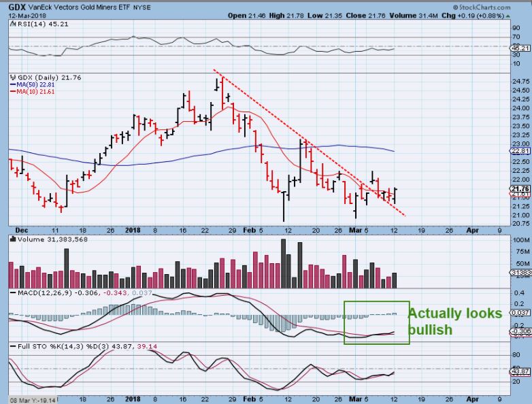Viewport: 532px width, 404px height.
Task: Click the GDX (Daily) 21.76 legend
Action: coord(49,78)
